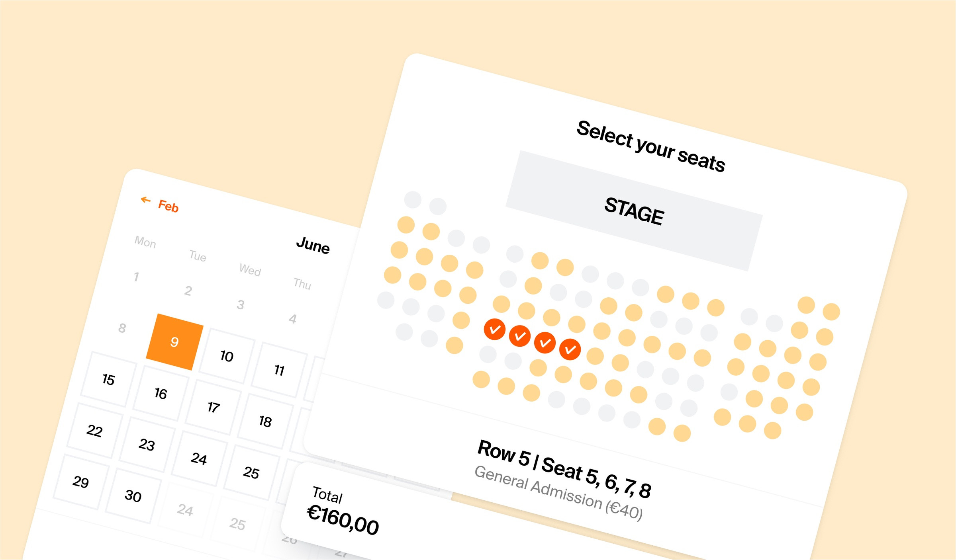956x560 pixels.
Task: Click the back arrow next to Feb
Action: tap(145, 200)
